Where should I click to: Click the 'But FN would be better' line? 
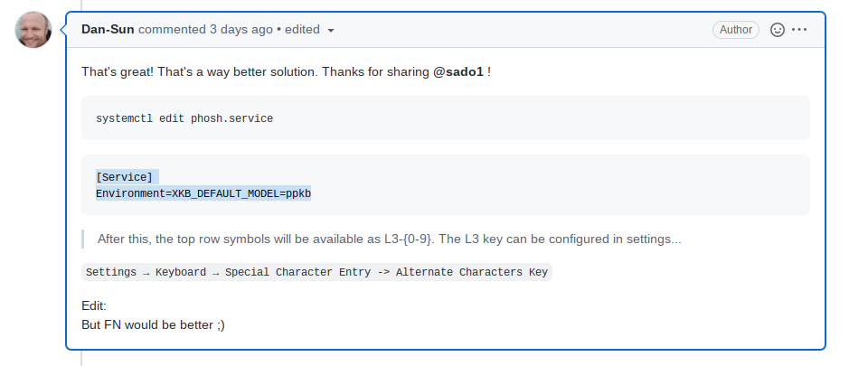click(x=153, y=324)
